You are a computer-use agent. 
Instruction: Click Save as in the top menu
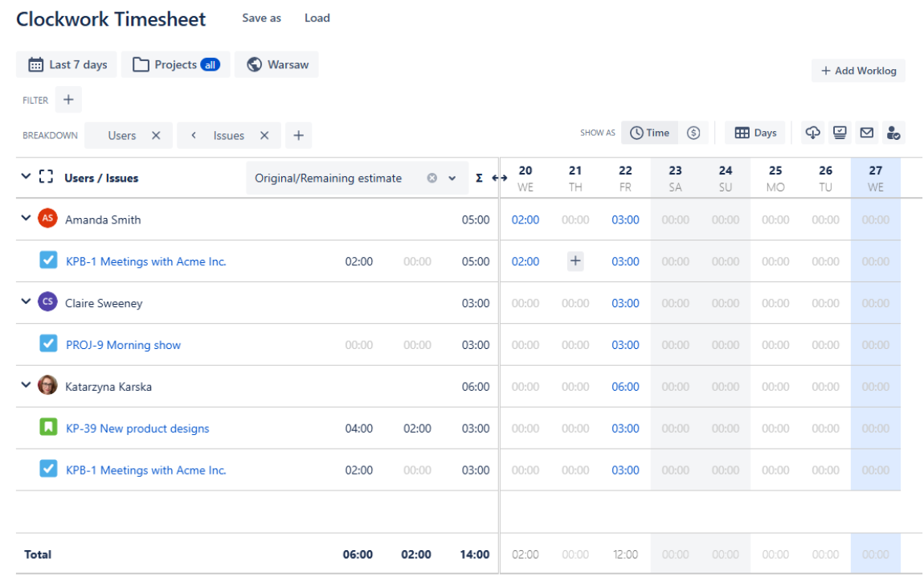pos(261,18)
